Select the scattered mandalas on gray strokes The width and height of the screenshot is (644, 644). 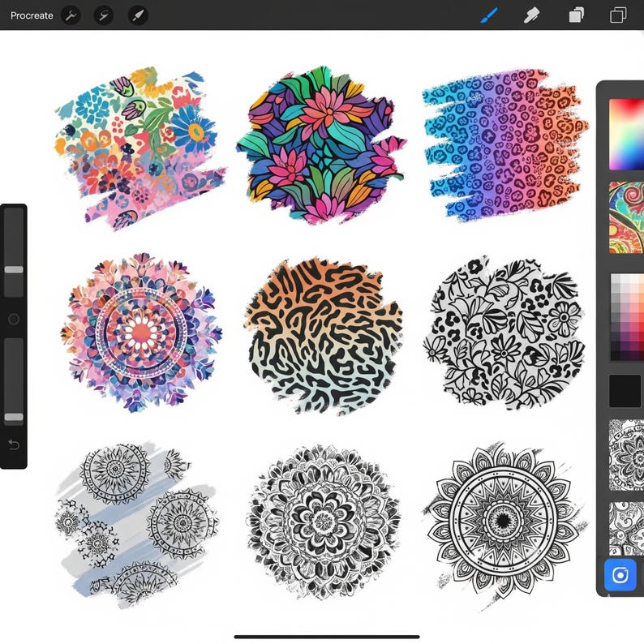[137, 526]
